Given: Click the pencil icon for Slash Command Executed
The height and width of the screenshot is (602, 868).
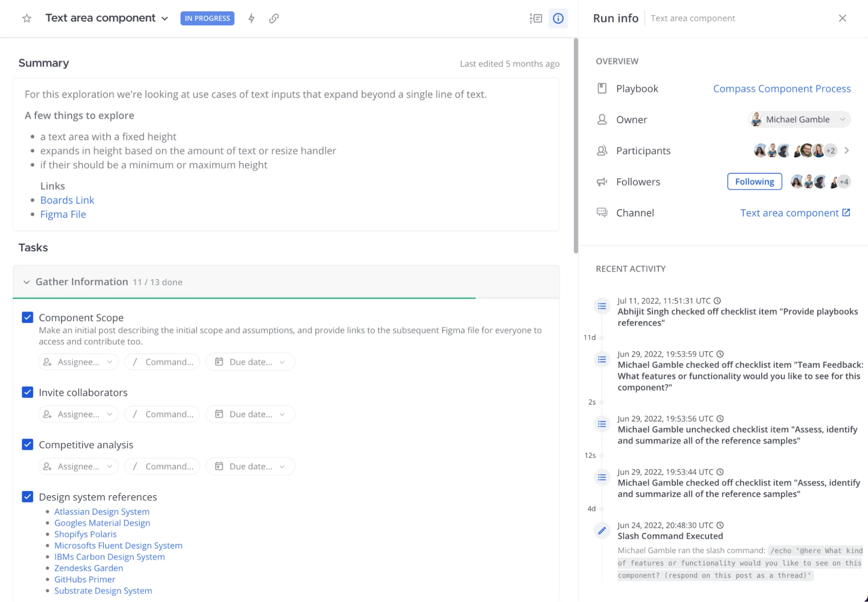Looking at the screenshot, I should pyautogui.click(x=602, y=530).
